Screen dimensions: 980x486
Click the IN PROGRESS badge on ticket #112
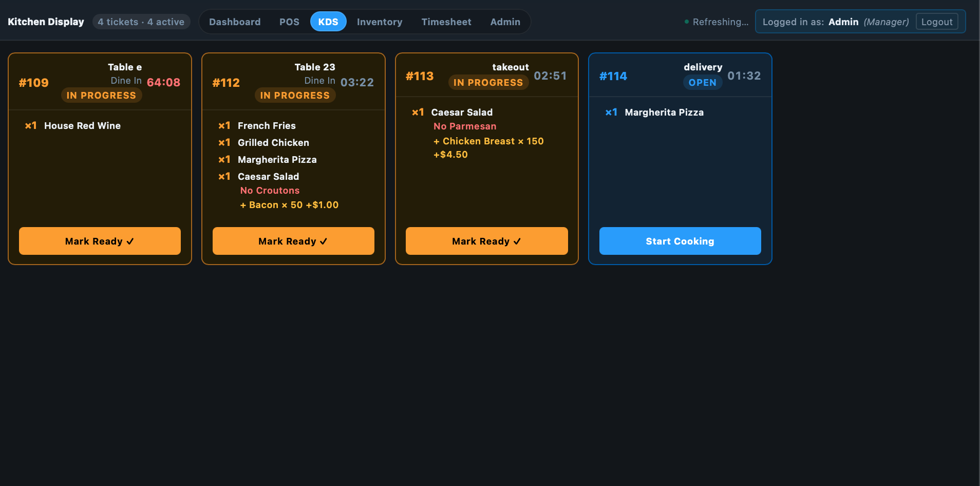point(295,95)
